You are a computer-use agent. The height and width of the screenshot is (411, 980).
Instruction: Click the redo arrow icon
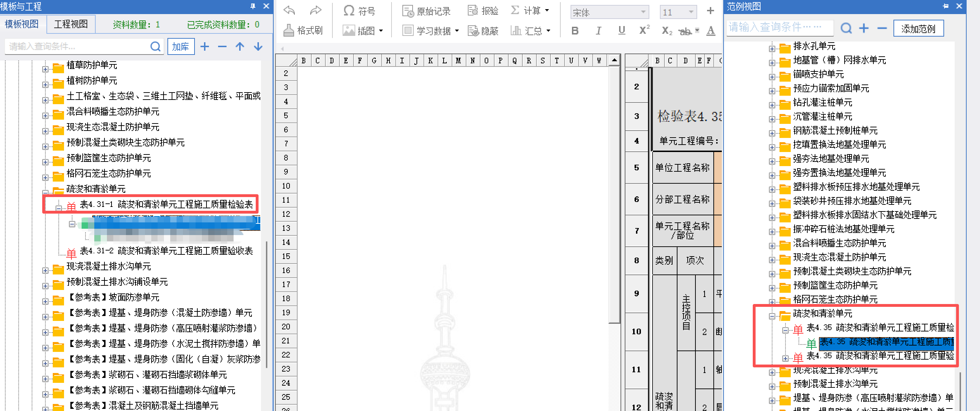click(x=316, y=11)
